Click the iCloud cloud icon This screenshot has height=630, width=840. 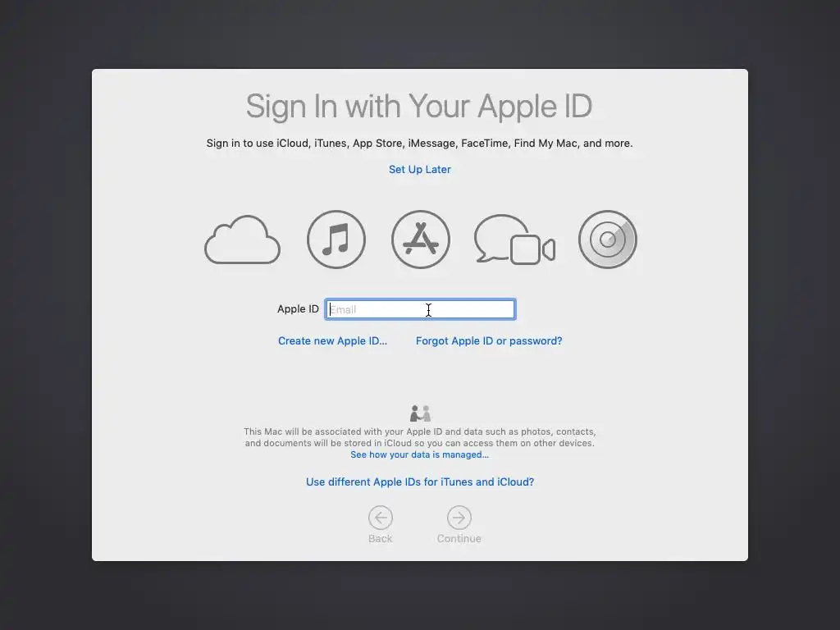tap(242, 240)
